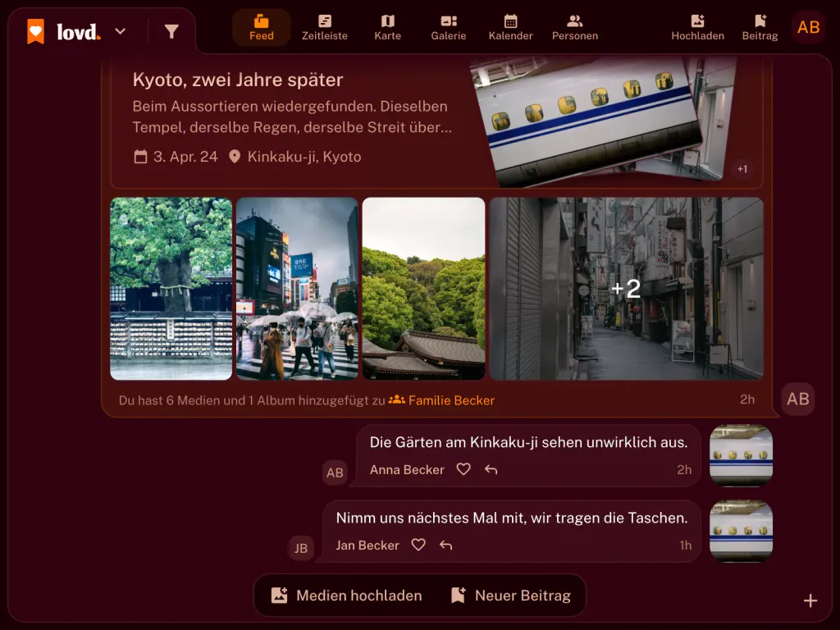Click the +1 badge on album cover
The image size is (840, 630).
click(x=742, y=169)
